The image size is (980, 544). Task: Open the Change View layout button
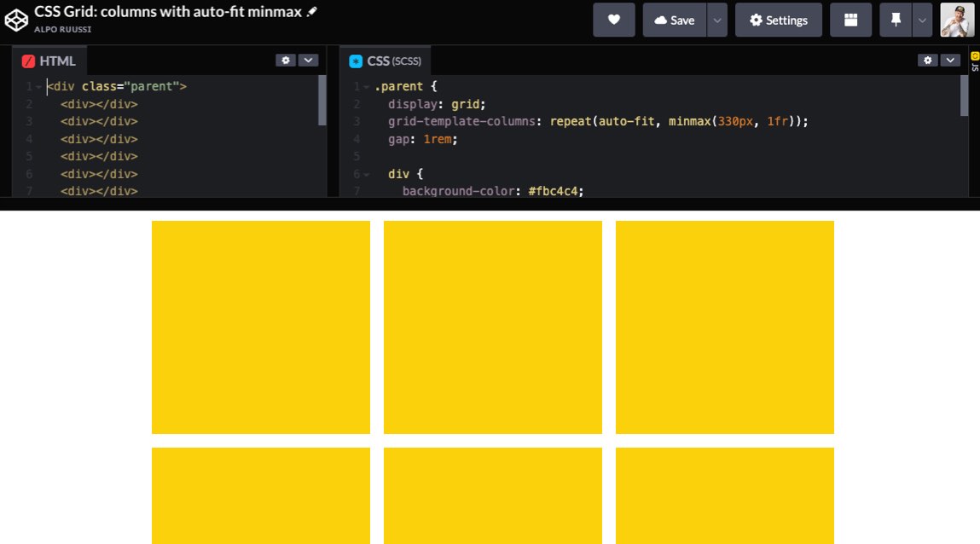point(850,20)
